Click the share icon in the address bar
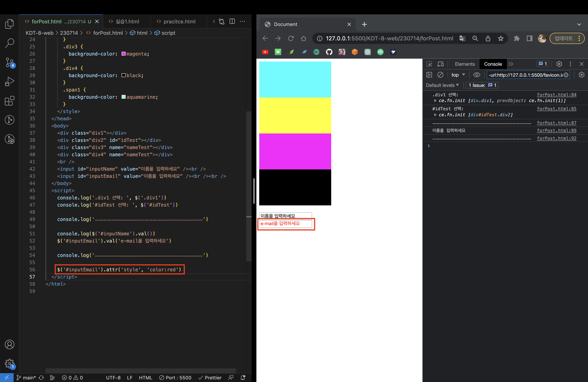 (x=488, y=38)
